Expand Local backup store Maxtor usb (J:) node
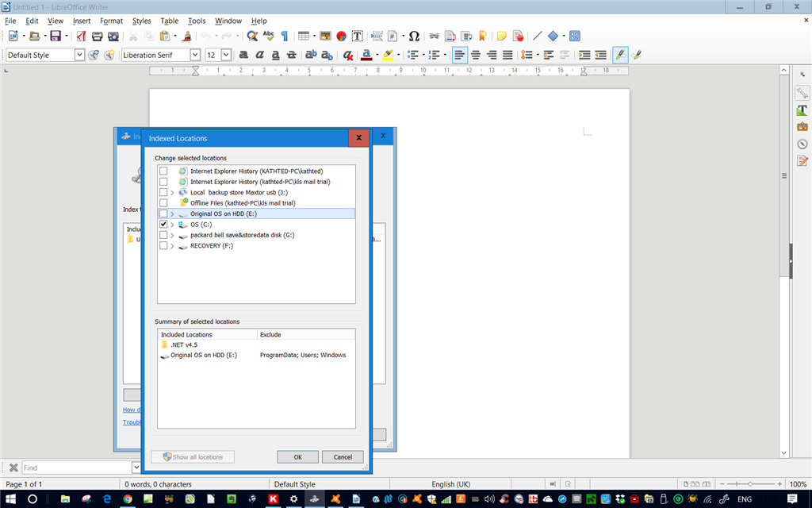This screenshot has width=812, height=508. [x=172, y=192]
